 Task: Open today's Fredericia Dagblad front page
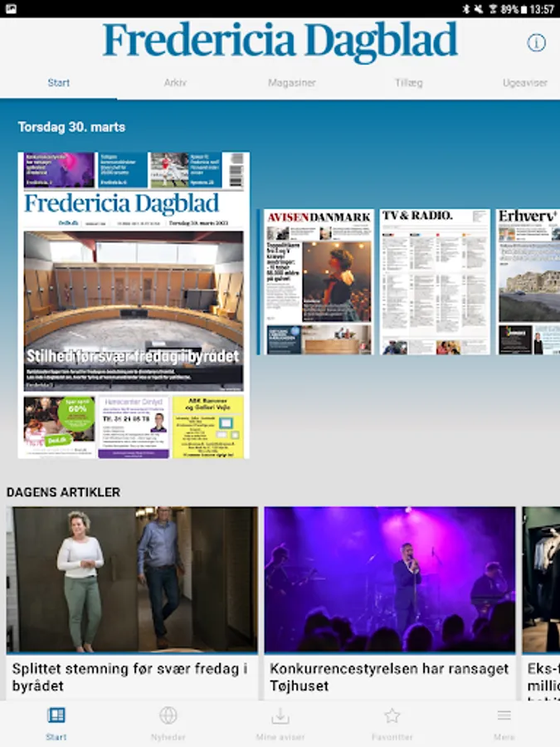click(x=134, y=305)
